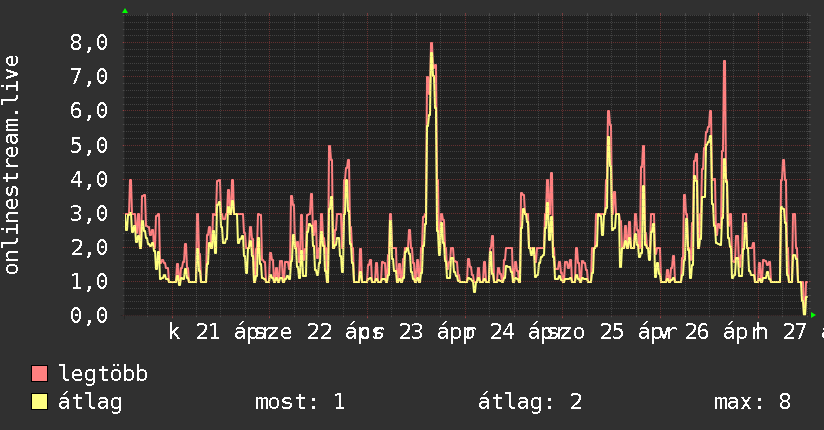This screenshot has width=824, height=430.
Task: Click the onlinestream.live vertical axis title
Action: click(12, 165)
